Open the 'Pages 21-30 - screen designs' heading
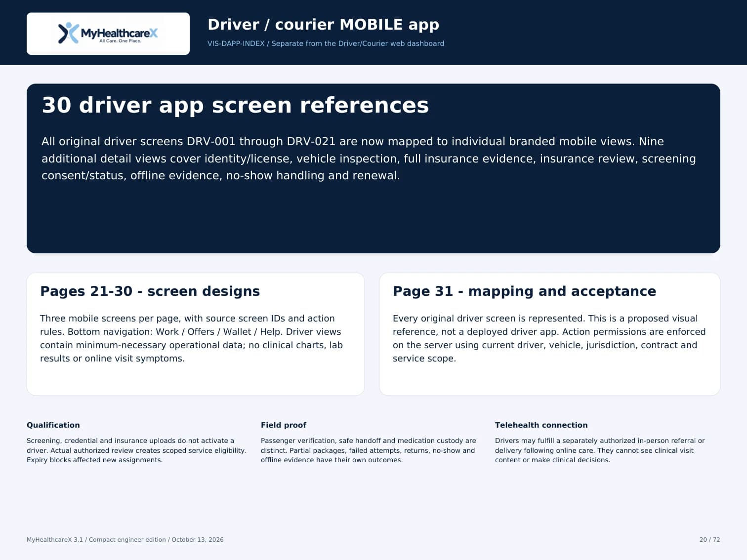 (150, 291)
